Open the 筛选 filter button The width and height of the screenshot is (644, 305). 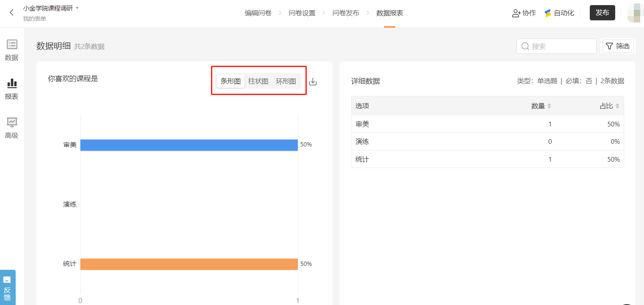(x=618, y=46)
